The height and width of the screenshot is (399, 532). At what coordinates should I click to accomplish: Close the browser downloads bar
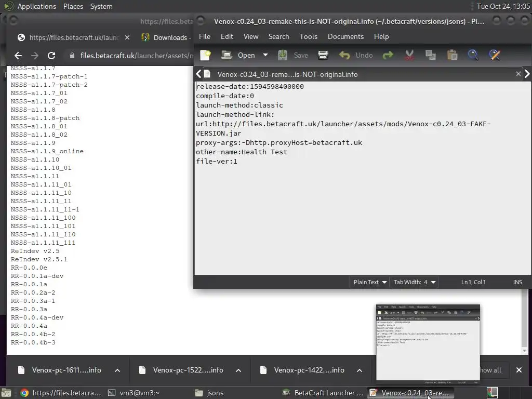(x=519, y=370)
